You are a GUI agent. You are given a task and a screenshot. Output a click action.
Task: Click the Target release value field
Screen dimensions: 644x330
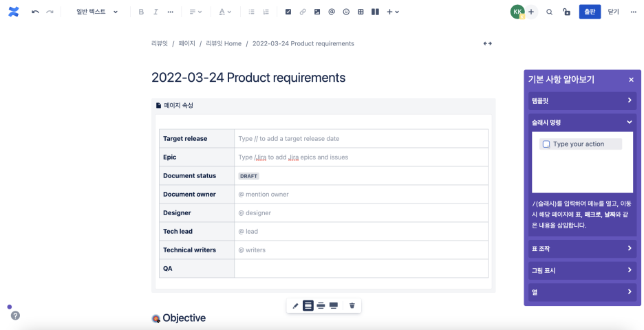[x=361, y=139]
